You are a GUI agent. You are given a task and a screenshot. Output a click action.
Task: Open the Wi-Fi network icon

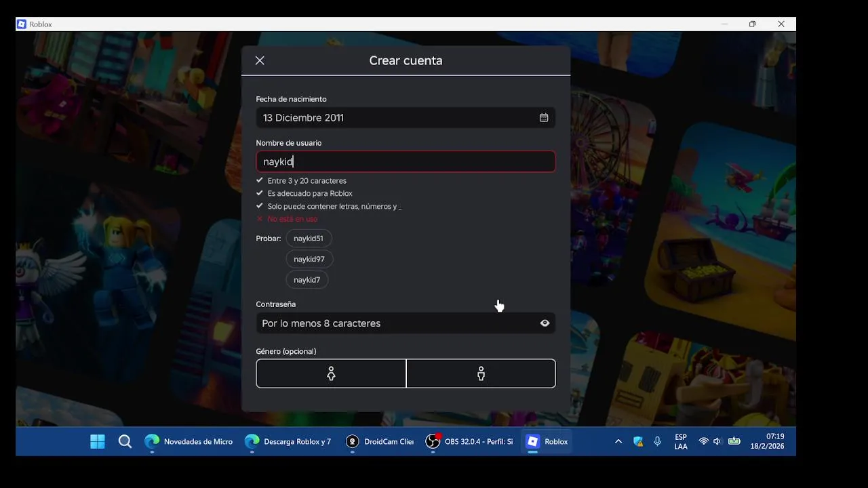pyautogui.click(x=703, y=442)
